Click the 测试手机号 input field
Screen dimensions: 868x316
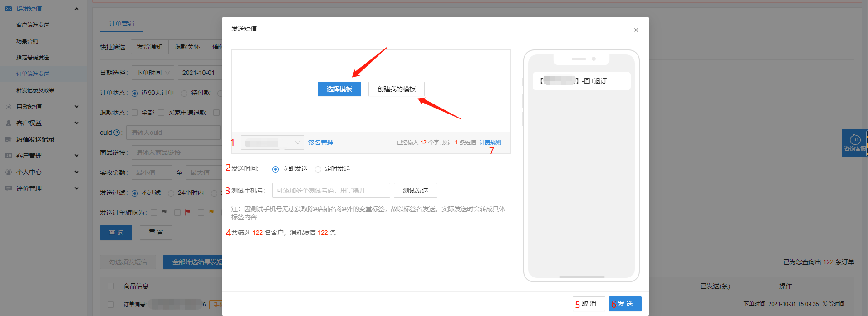point(331,190)
